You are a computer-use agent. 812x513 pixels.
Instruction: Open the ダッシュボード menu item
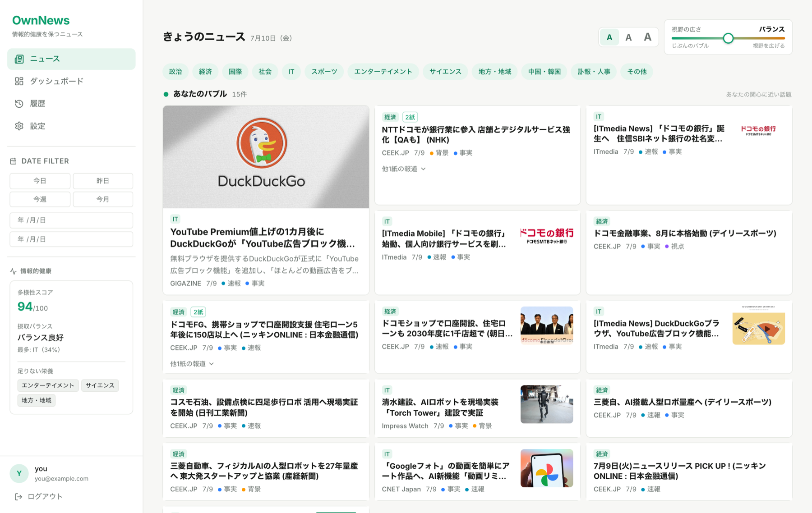(x=71, y=81)
